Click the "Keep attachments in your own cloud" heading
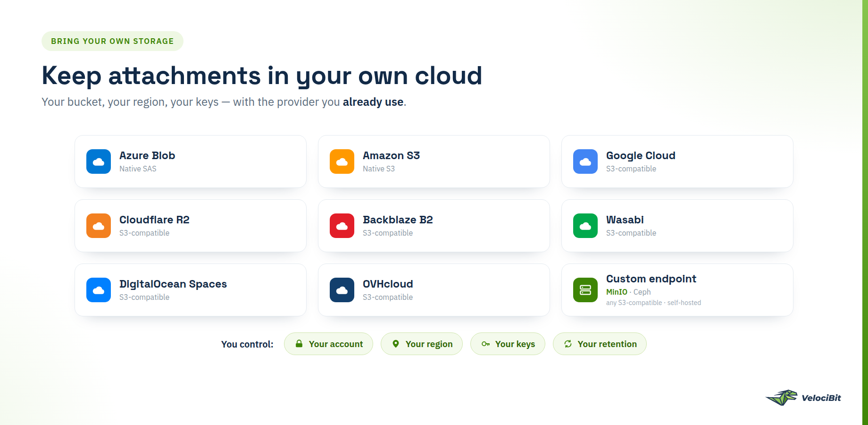The width and height of the screenshot is (868, 425). point(262,76)
